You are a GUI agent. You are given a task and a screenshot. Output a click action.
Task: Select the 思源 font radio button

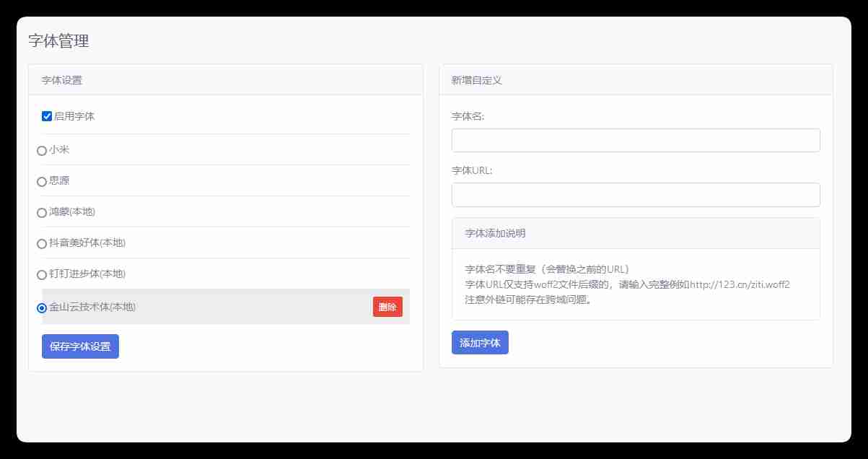(41, 181)
